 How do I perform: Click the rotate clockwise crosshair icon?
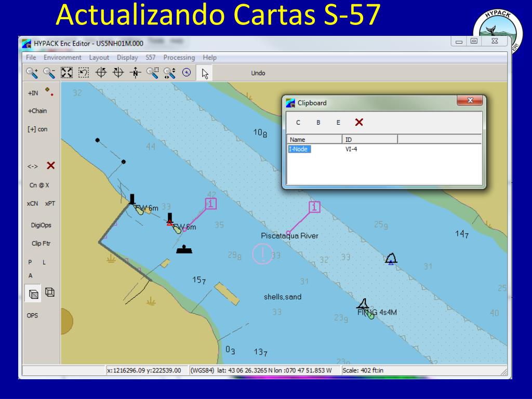click(x=118, y=73)
